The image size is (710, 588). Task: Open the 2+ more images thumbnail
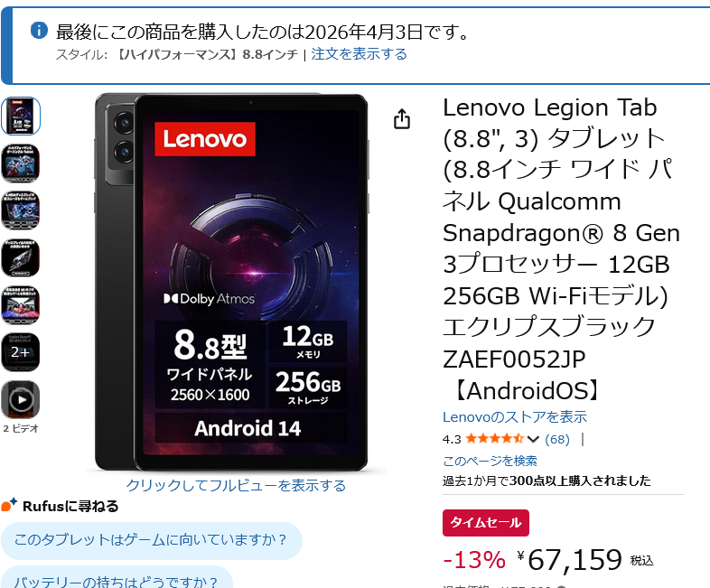(x=21, y=352)
